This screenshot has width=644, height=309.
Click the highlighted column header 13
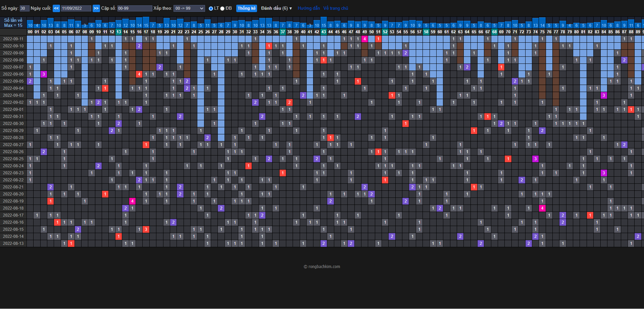[119, 32]
